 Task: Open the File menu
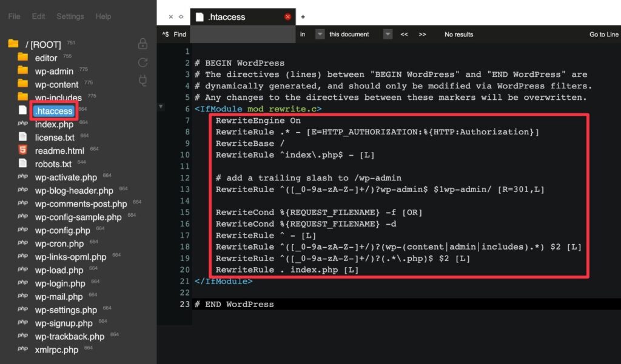tap(14, 16)
